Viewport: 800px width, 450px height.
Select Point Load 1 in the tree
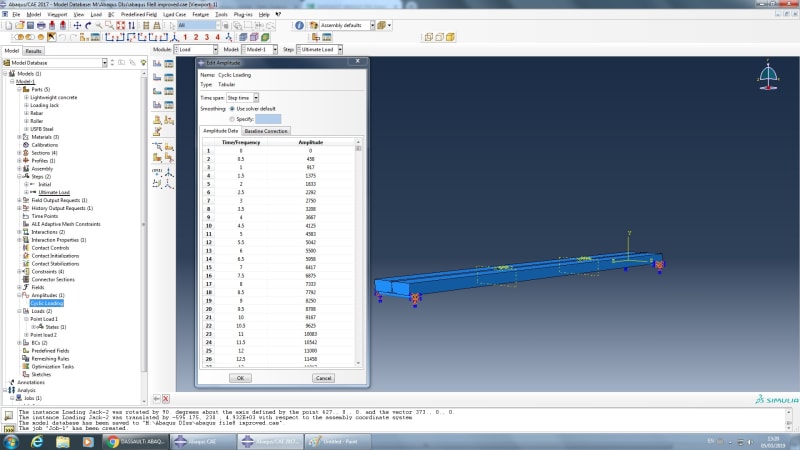[44, 319]
